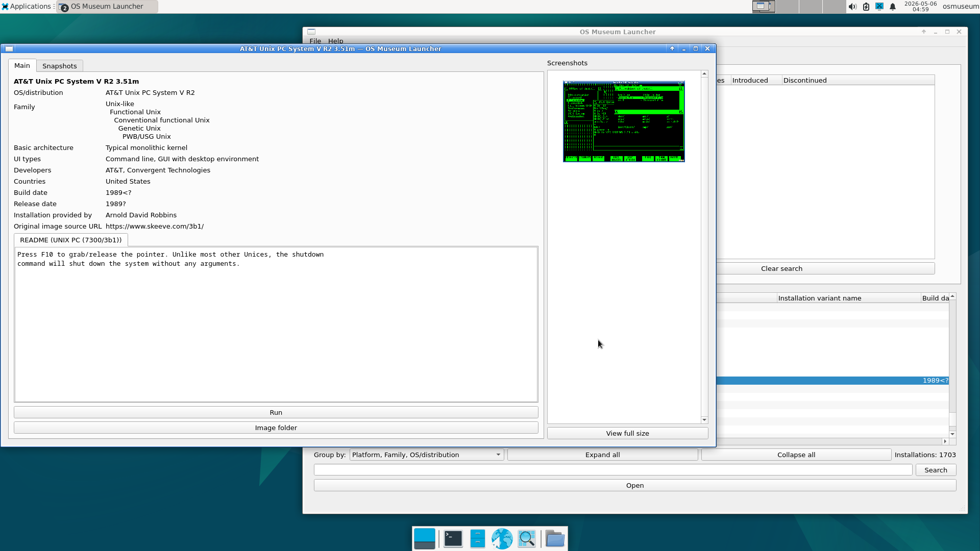The height and width of the screenshot is (551, 980).
Task: Open Application Finder magnifier icon
Action: (527, 539)
